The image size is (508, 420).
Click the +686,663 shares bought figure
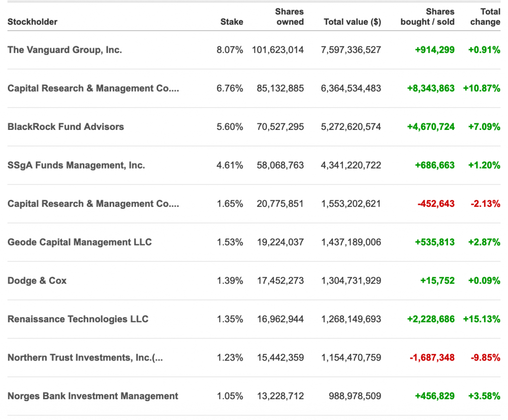(435, 165)
